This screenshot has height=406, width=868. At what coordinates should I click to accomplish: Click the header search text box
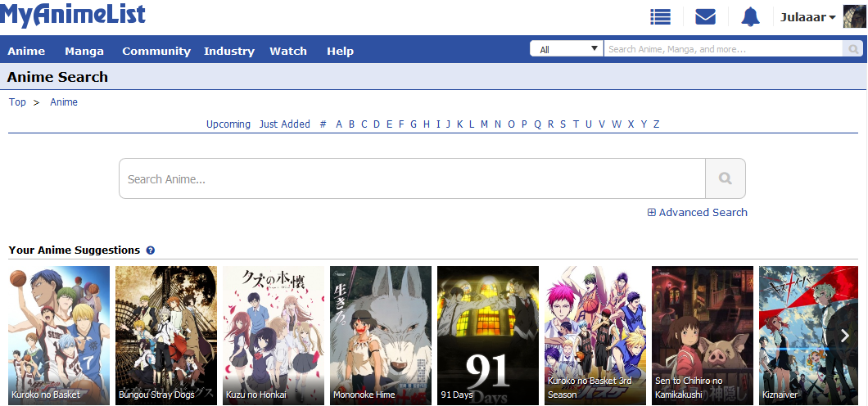pyautogui.click(x=723, y=49)
